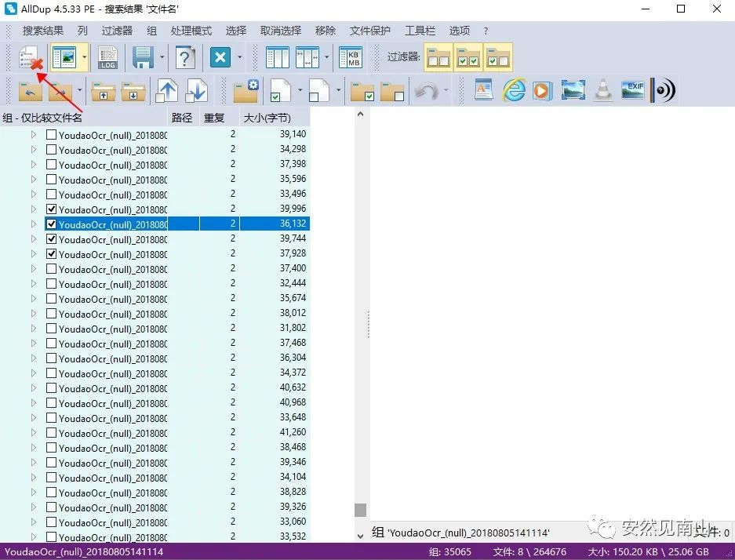Expand the group with size 38,012
Viewport: 735px width, 560px height.
coord(34,314)
